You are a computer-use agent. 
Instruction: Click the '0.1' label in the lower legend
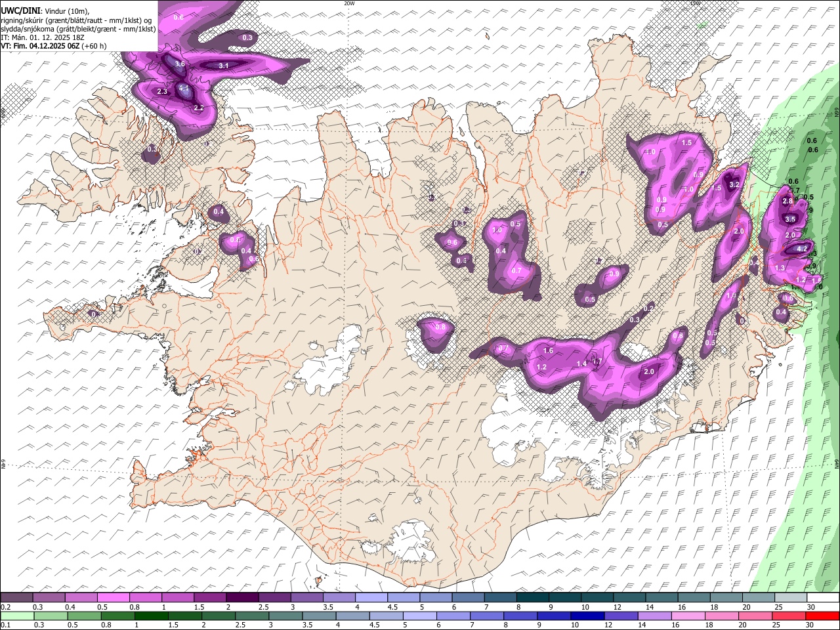(5, 625)
